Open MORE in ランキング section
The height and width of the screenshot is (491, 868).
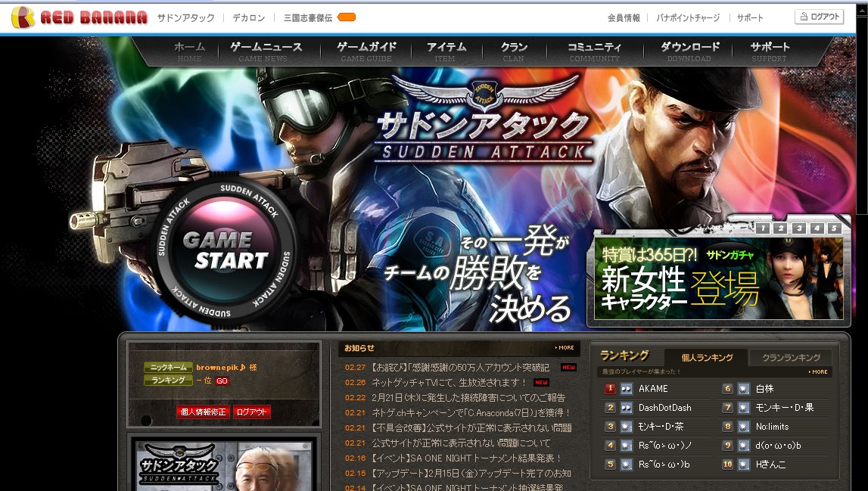(x=818, y=372)
